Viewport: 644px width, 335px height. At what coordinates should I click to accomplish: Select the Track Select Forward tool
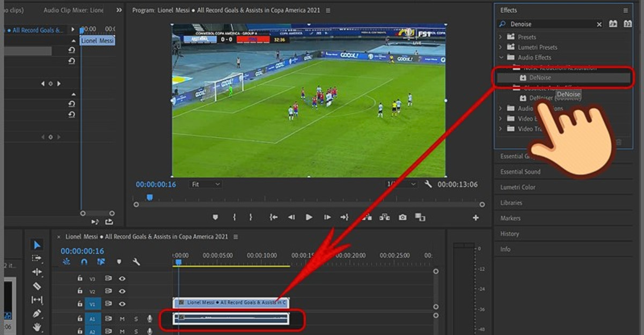click(x=36, y=258)
